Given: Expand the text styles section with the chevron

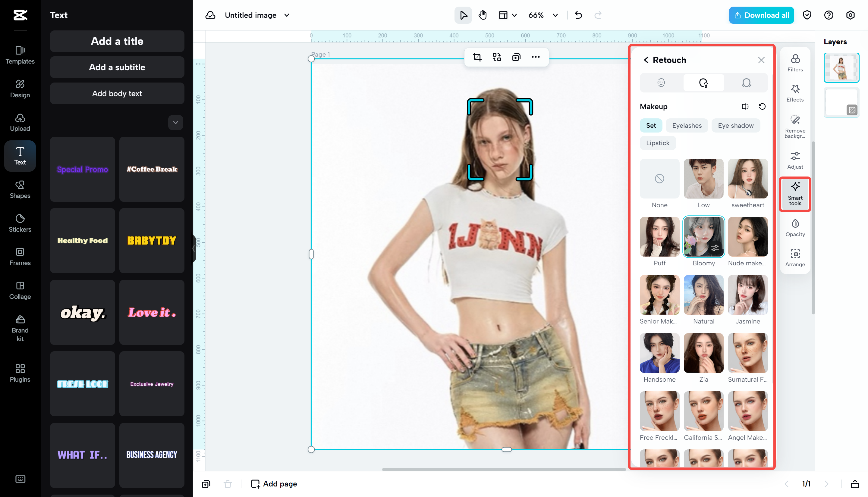Looking at the screenshot, I should (175, 123).
